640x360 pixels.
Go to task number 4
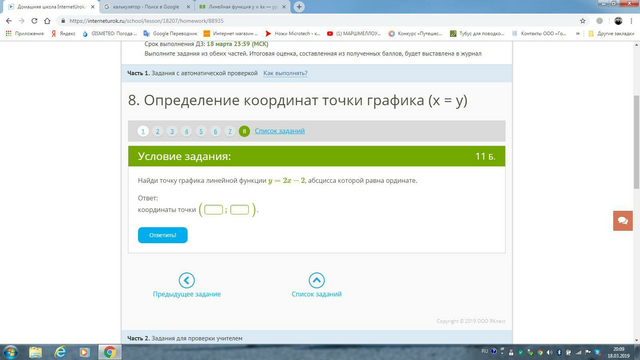(x=186, y=131)
